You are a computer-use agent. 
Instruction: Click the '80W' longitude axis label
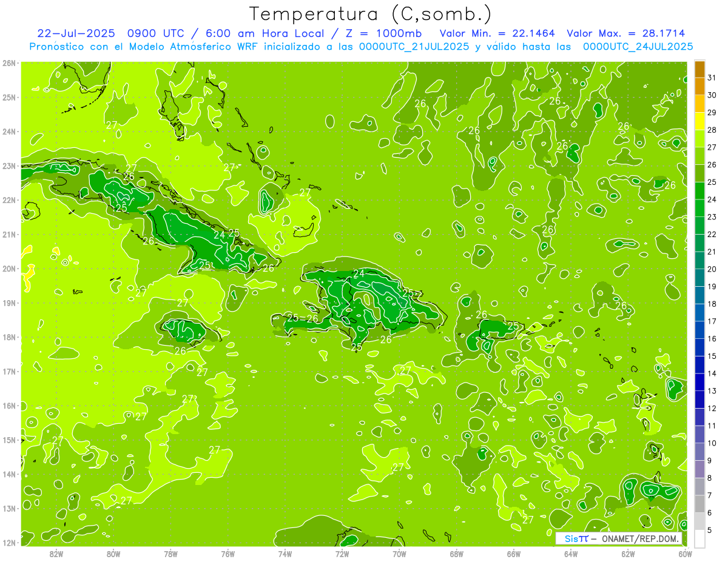pos(113,554)
